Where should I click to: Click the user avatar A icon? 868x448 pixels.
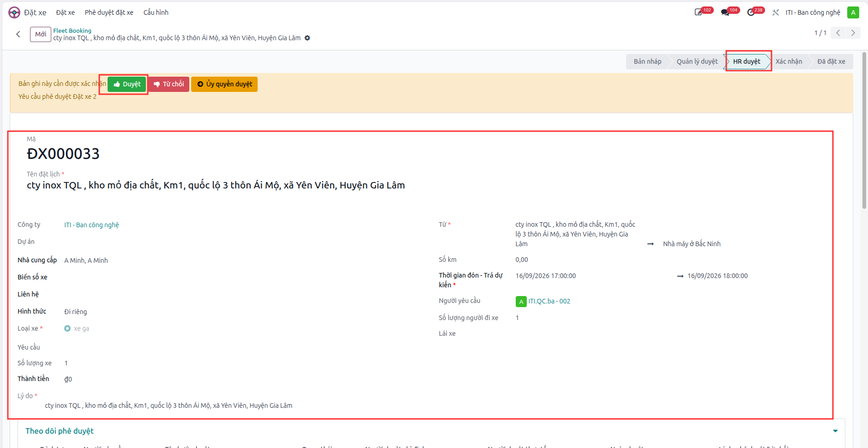[x=853, y=12]
